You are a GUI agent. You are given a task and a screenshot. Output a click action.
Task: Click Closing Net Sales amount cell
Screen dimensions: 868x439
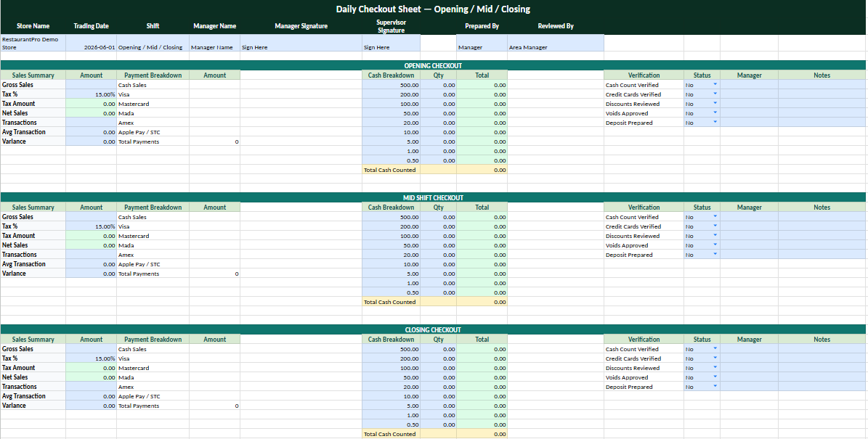pos(92,377)
